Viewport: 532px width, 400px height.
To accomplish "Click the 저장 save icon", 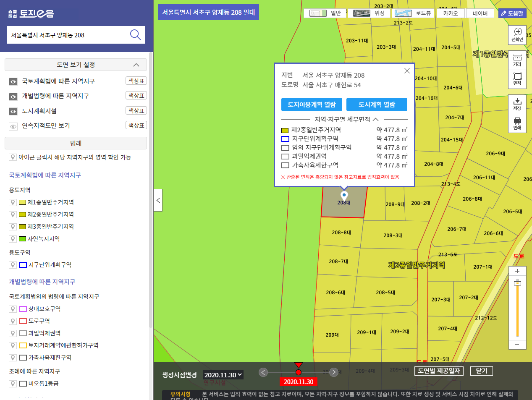I will [517, 104].
